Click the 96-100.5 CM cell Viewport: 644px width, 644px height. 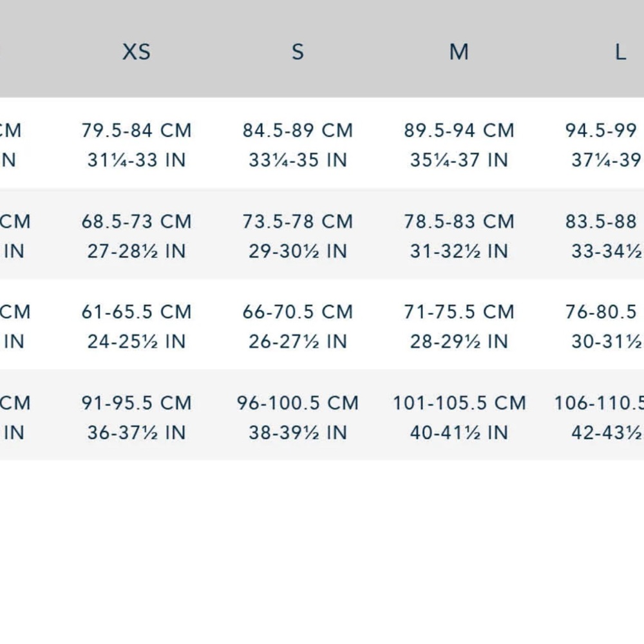[298, 403]
